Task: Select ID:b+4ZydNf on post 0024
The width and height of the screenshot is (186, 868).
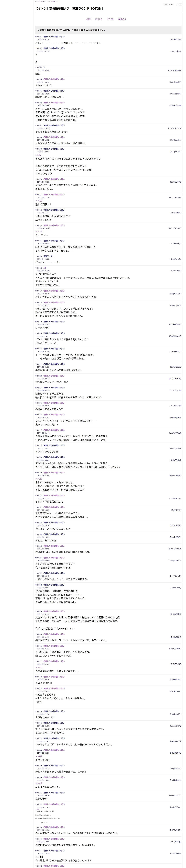Action: coord(175,391)
